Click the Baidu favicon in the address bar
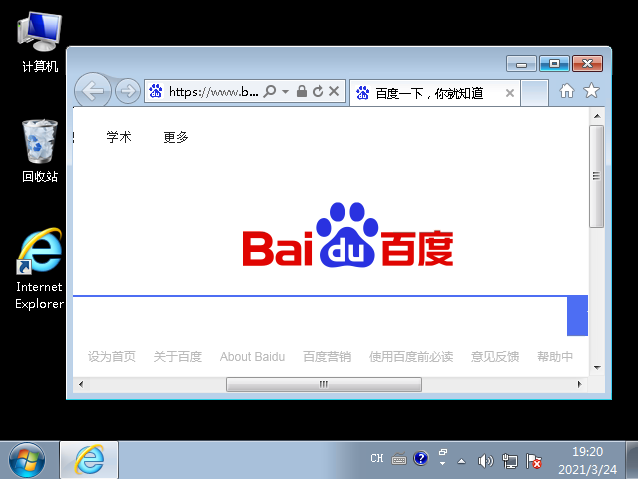 [155, 91]
